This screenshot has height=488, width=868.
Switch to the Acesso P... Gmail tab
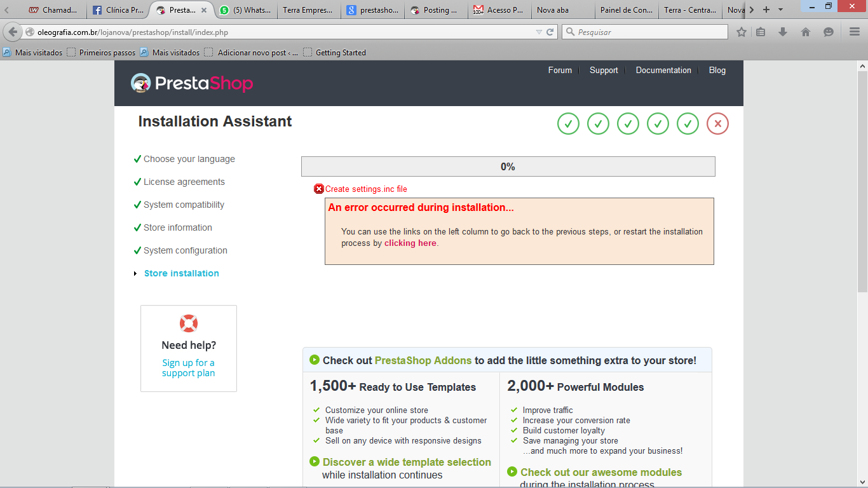pos(499,10)
